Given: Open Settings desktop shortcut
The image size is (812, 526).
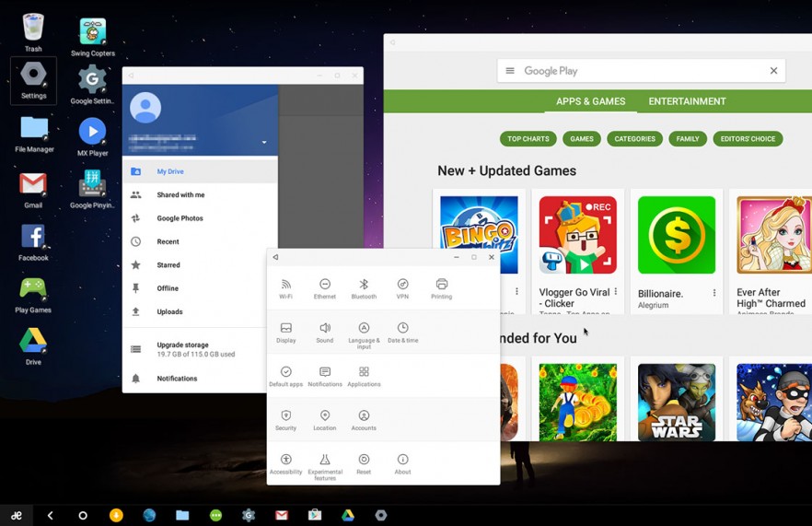Looking at the screenshot, I should pos(34,80).
